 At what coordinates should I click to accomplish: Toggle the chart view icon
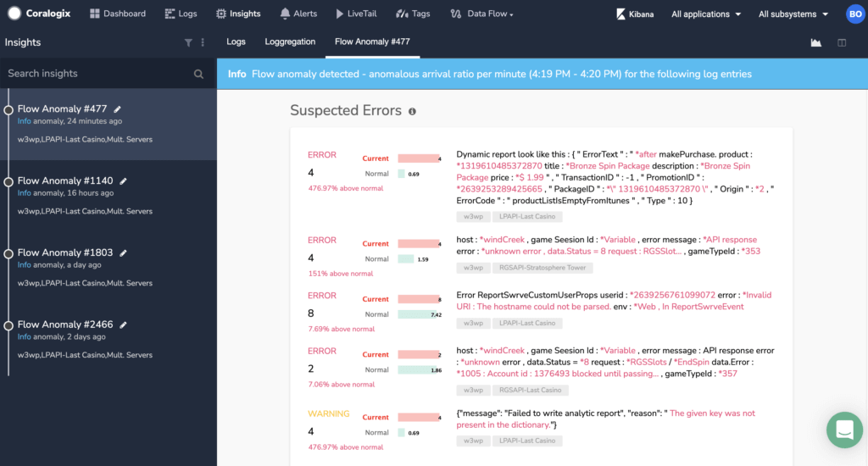coord(816,42)
